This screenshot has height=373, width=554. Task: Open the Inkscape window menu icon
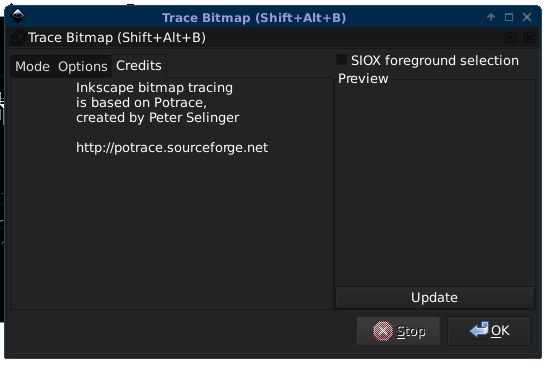point(18,16)
